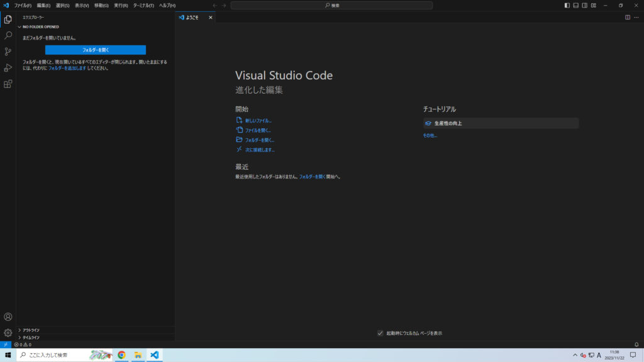The height and width of the screenshot is (362, 644).
Task: Open the Source Control view
Action: click(8, 52)
